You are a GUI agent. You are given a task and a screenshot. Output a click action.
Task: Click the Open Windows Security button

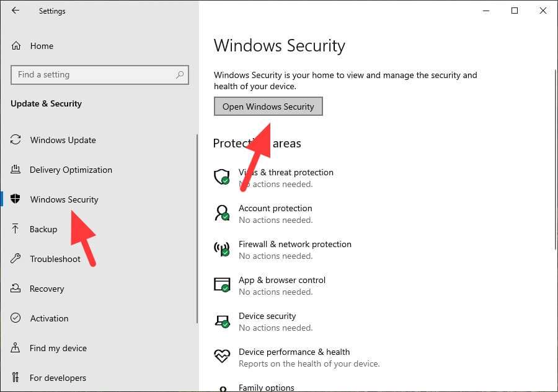click(268, 106)
